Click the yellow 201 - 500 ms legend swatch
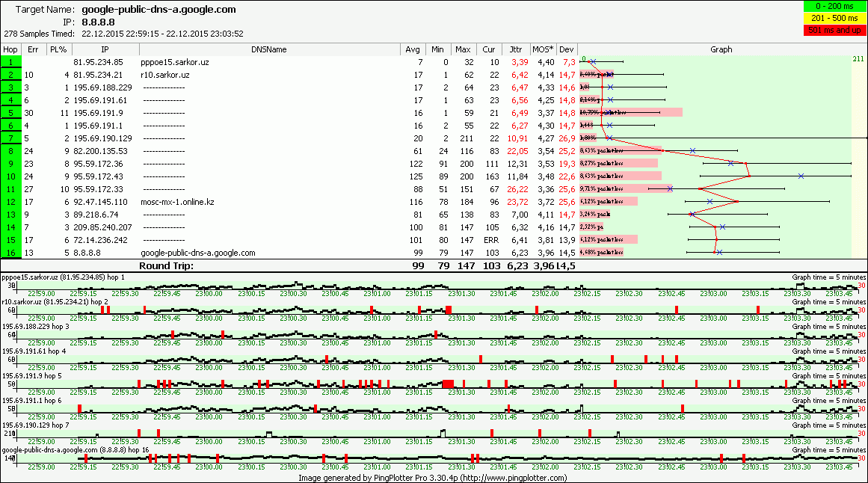 (x=836, y=19)
